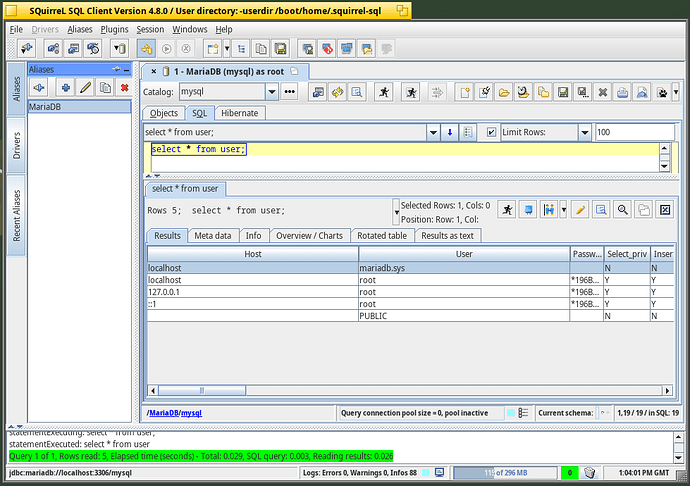The image size is (690, 486).
Task: Click the blue down arrow beside SQL history
Action: click(449, 132)
